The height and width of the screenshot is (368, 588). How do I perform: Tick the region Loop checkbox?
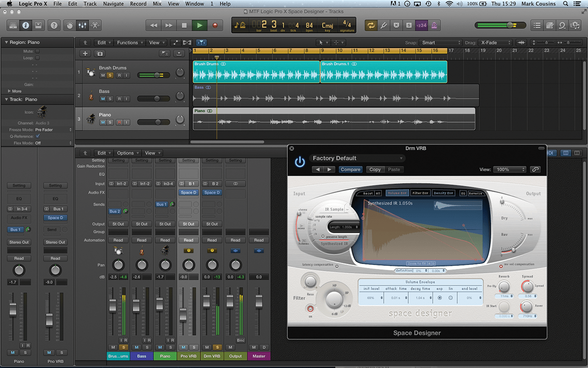[37, 58]
